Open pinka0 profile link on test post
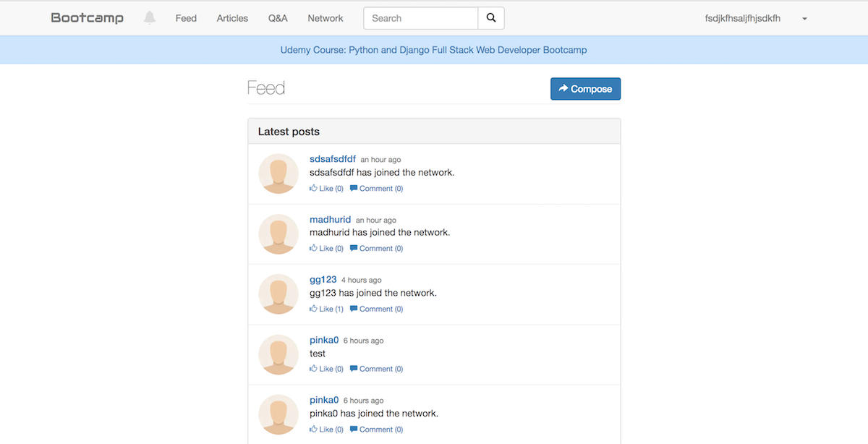Screen dimensions: 868x444 (x=324, y=340)
